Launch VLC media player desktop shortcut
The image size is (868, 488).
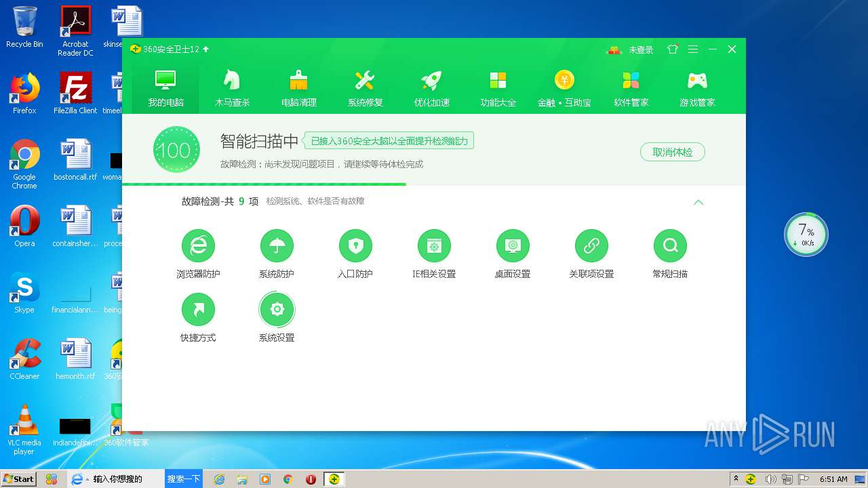(x=24, y=430)
